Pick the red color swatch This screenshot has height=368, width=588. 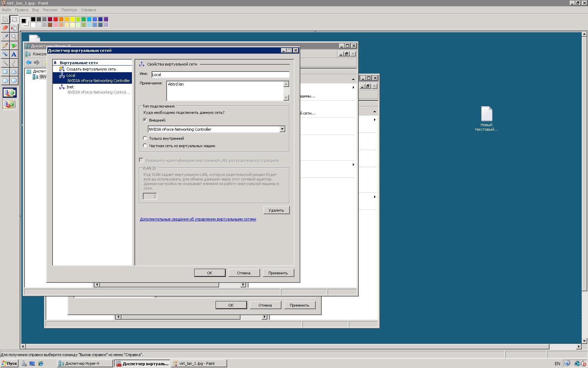click(x=56, y=19)
